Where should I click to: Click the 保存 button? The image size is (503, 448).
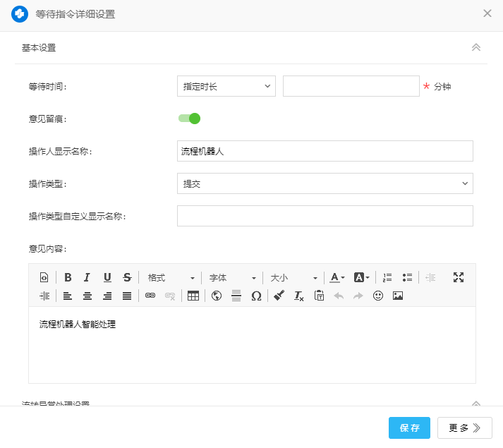pyautogui.click(x=409, y=428)
